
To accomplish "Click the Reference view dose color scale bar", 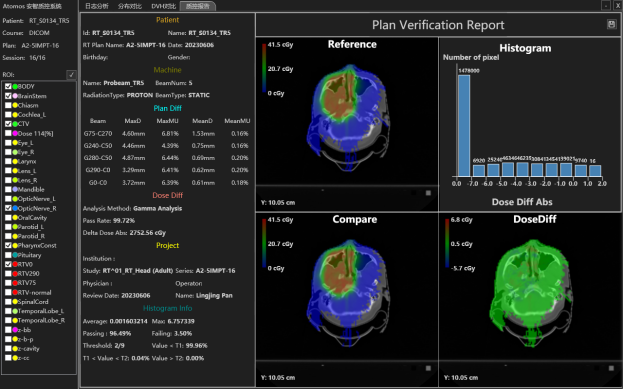I will click(x=264, y=69).
